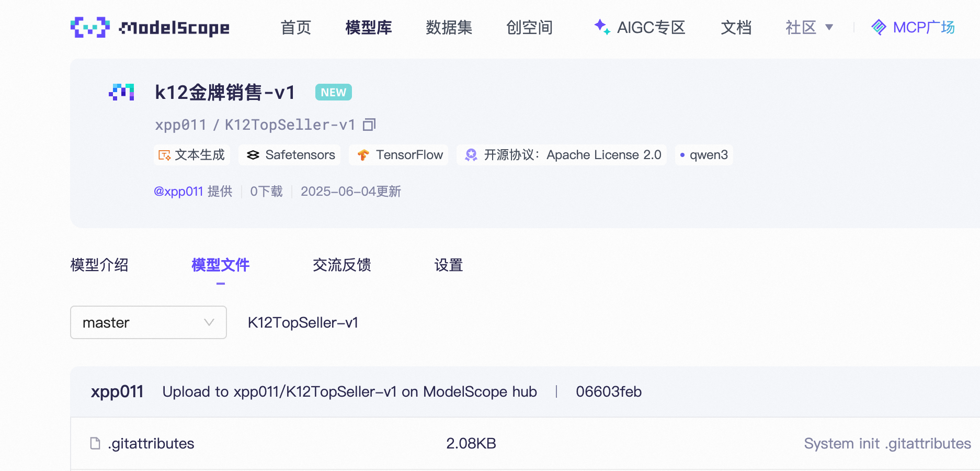The image size is (980, 471).
Task: Click the System init .gitattributes commit
Action: tap(887, 443)
